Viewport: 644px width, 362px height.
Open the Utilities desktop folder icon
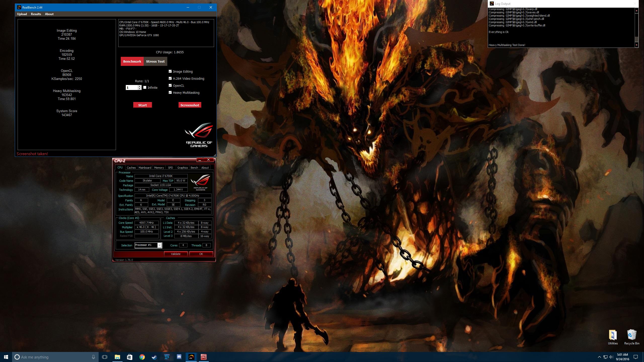click(x=613, y=337)
